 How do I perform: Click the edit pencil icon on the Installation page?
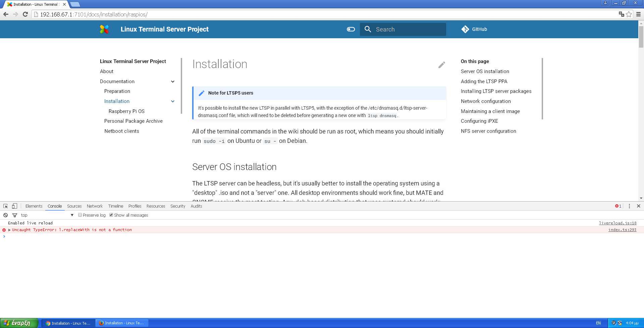pos(441,65)
